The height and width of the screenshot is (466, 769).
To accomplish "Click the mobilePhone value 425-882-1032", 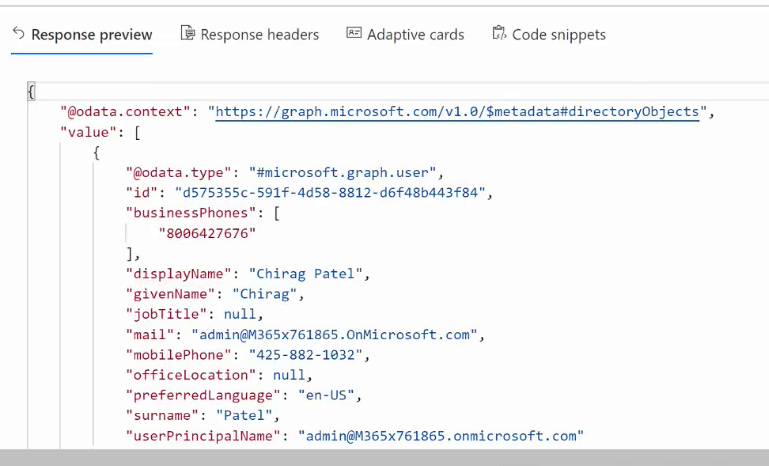I will [x=306, y=355].
